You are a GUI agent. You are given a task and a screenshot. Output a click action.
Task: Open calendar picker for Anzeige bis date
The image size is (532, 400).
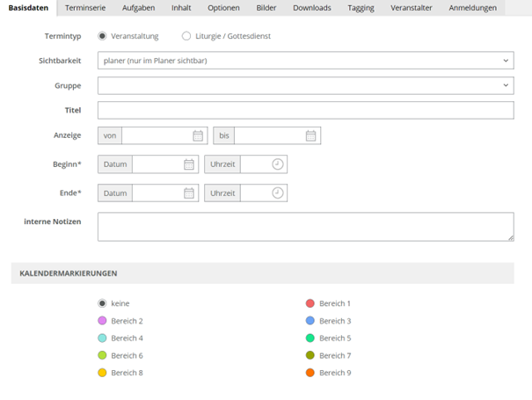(310, 135)
